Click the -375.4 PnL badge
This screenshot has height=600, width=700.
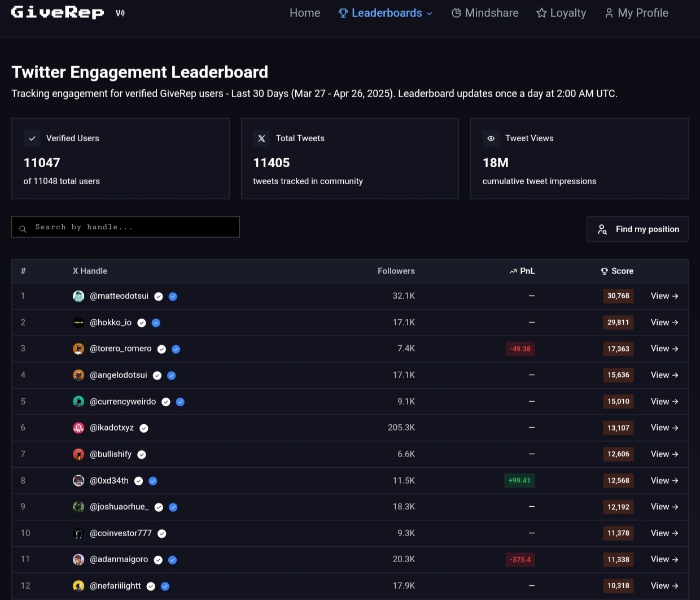520,560
